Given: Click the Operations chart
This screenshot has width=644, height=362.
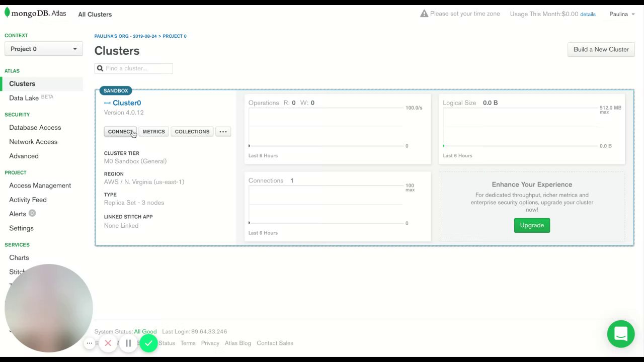Looking at the screenshot, I should pyautogui.click(x=338, y=129).
